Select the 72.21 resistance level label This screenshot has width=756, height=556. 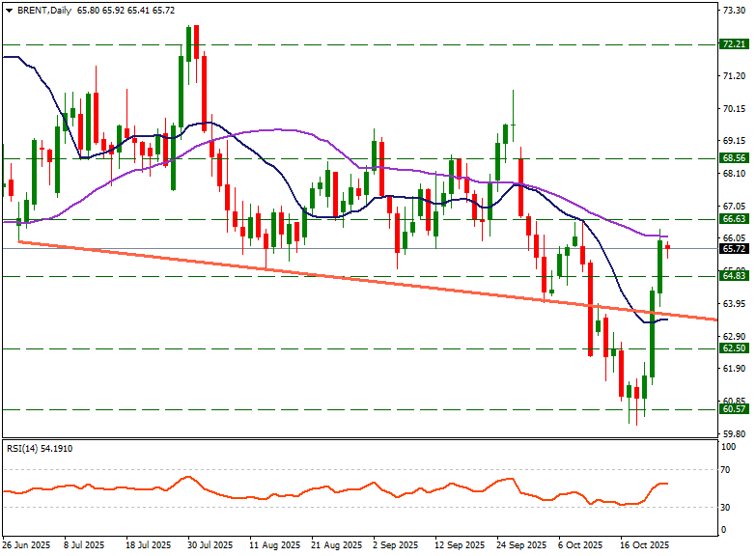(x=733, y=44)
